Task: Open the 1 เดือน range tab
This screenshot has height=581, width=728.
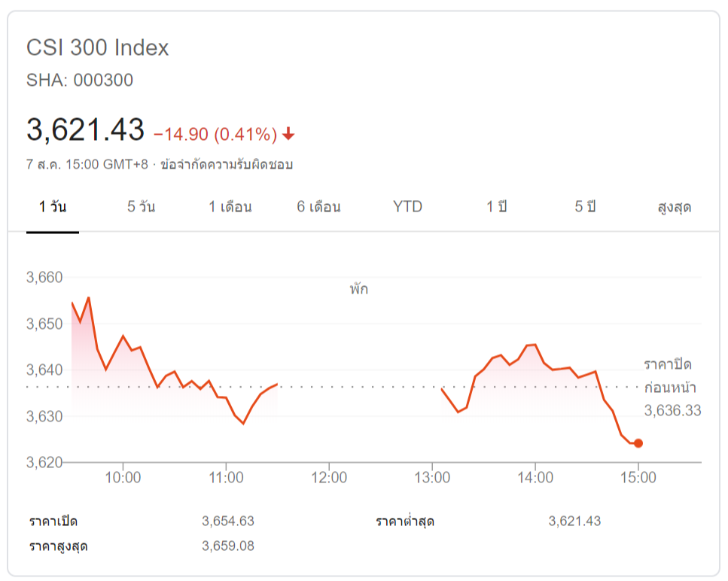Action: pyautogui.click(x=230, y=207)
